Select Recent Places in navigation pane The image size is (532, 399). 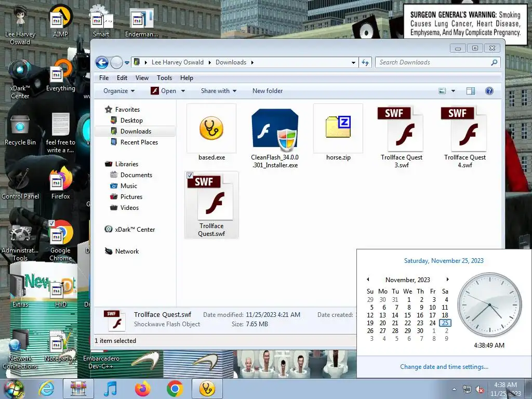[x=139, y=142]
